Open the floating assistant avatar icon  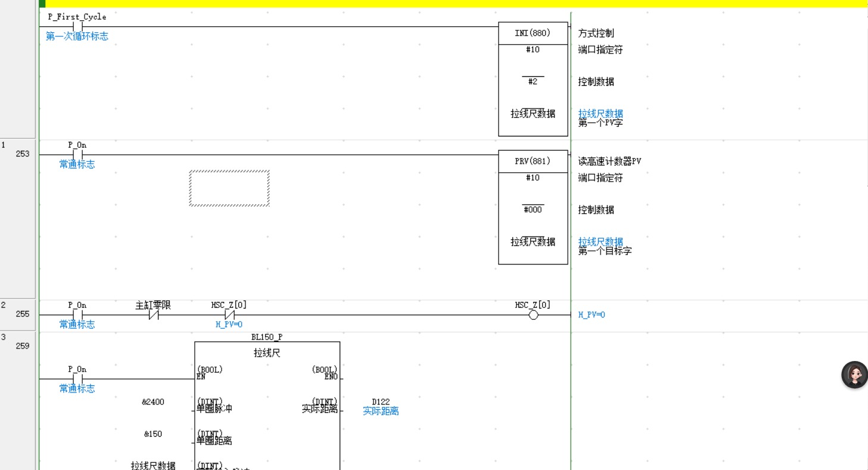pyautogui.click(x=854, y=375)
